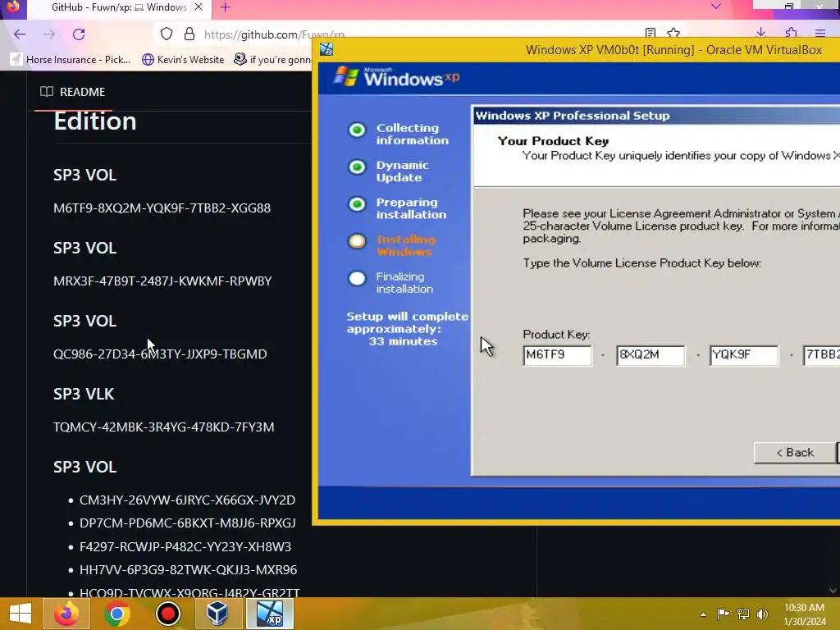Screen dimensions: 840x630
Task: Click the README book icon
Action: [47, 92]
